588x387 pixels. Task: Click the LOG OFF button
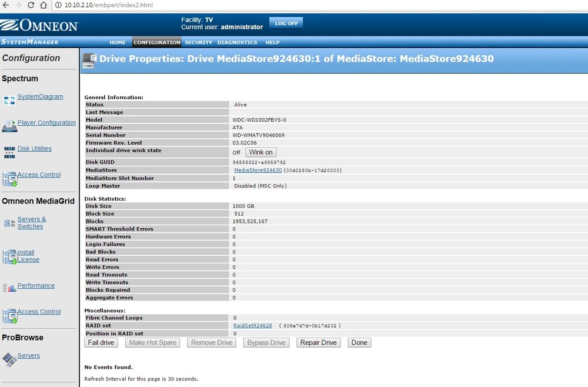tap(286, 23)
